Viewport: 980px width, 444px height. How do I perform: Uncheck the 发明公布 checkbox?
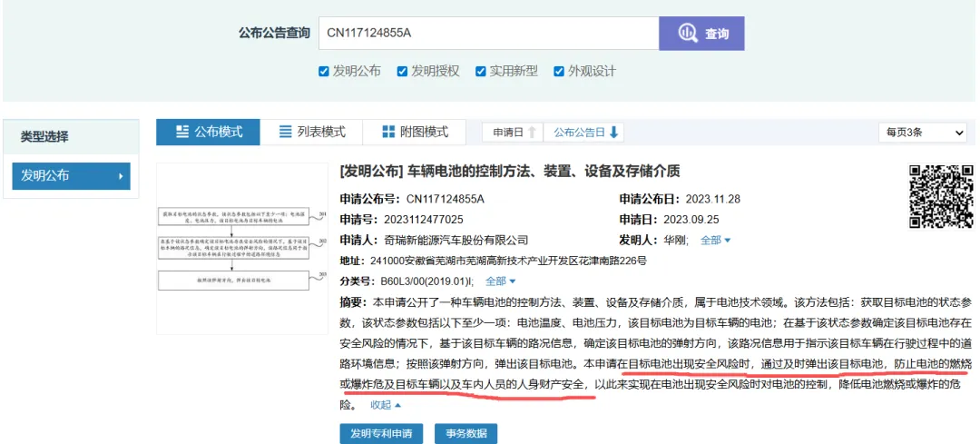coord(324,71)
